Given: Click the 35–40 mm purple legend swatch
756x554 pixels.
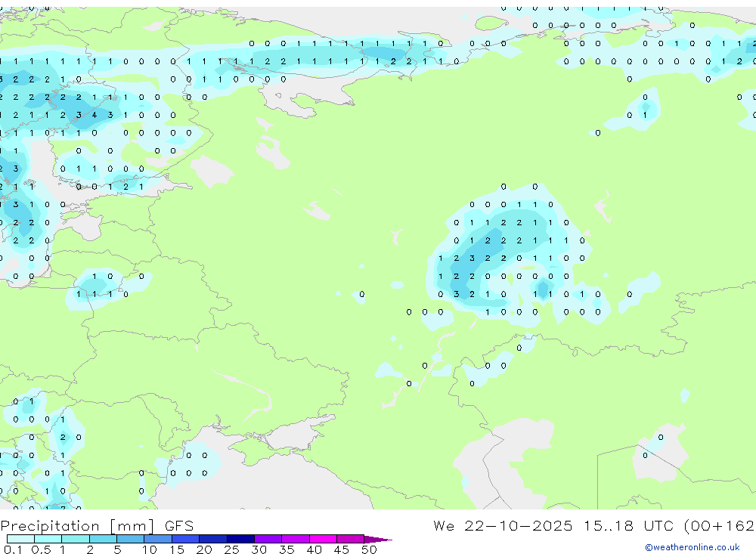Looking at the screenshot, I should [296, 539].
